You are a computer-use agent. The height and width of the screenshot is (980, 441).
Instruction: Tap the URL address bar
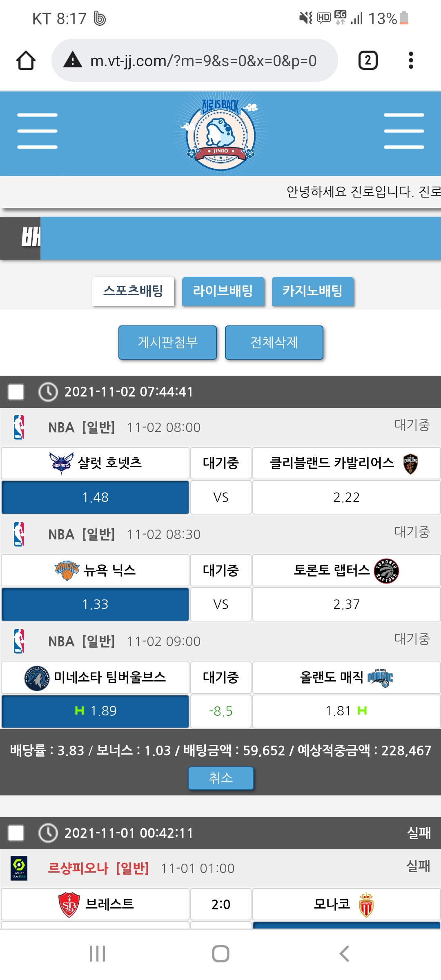tap(203, 60)
